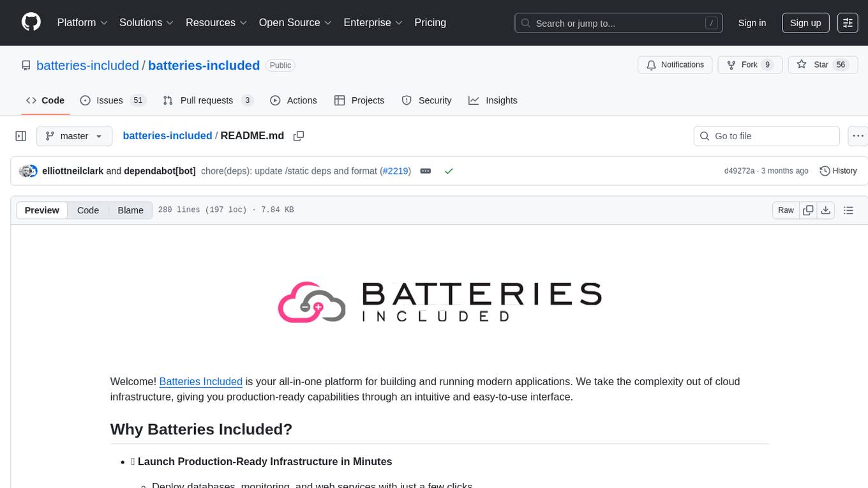868x488 pixels.
Task: Expand the commit message details ellipsis
Action: pos(426,171)
